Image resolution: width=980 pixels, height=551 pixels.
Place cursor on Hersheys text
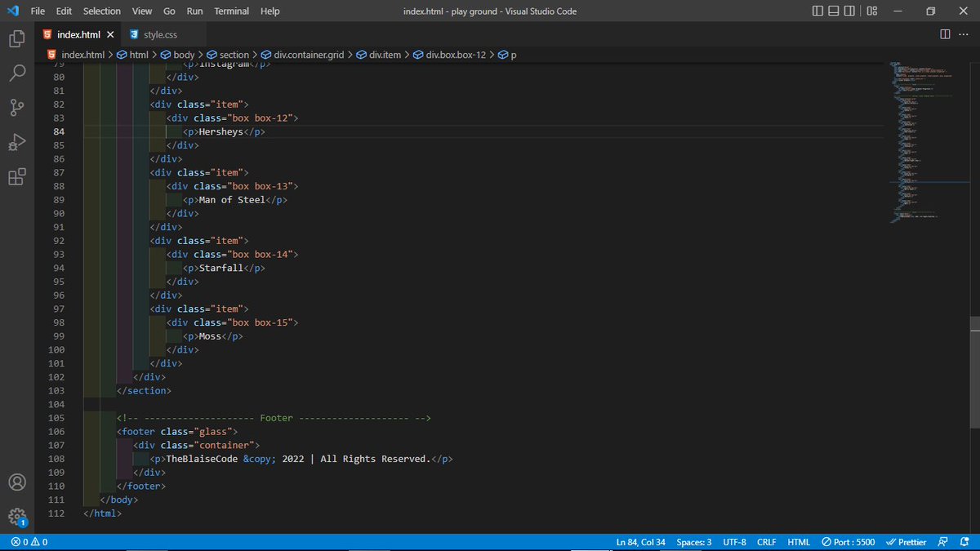click(x=221, y=131)
